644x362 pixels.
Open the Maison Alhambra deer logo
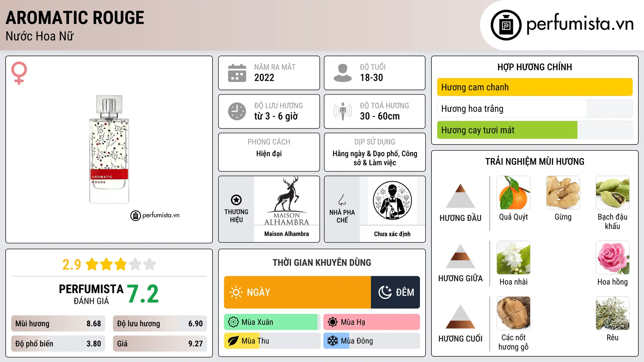(286, 201)
